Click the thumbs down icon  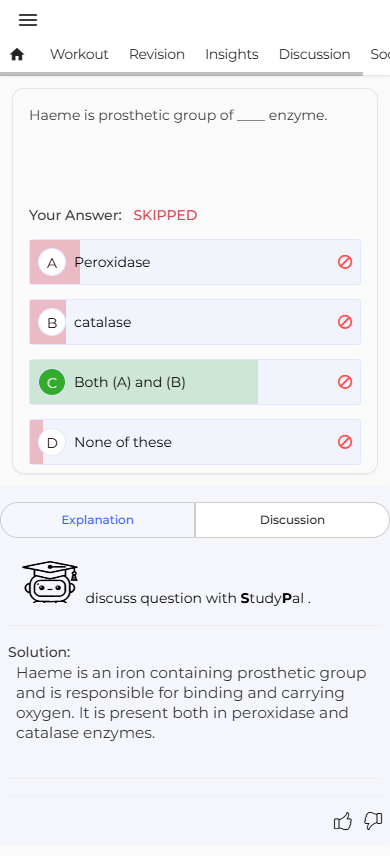click(373, 821)
